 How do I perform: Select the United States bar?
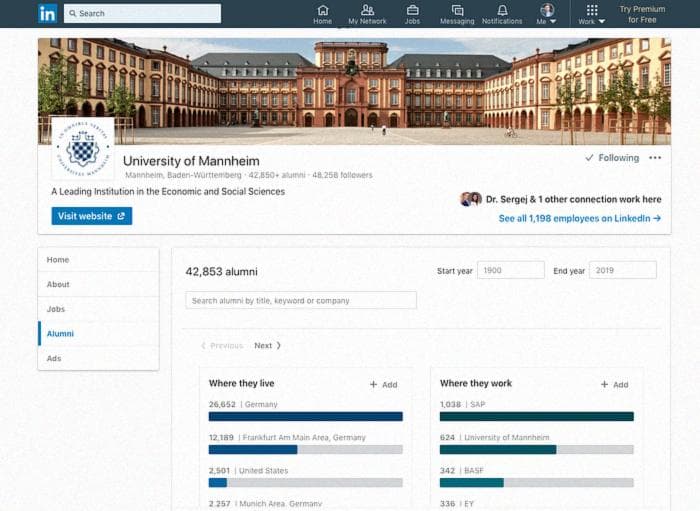pyautogui.click(x=305, y=482)
